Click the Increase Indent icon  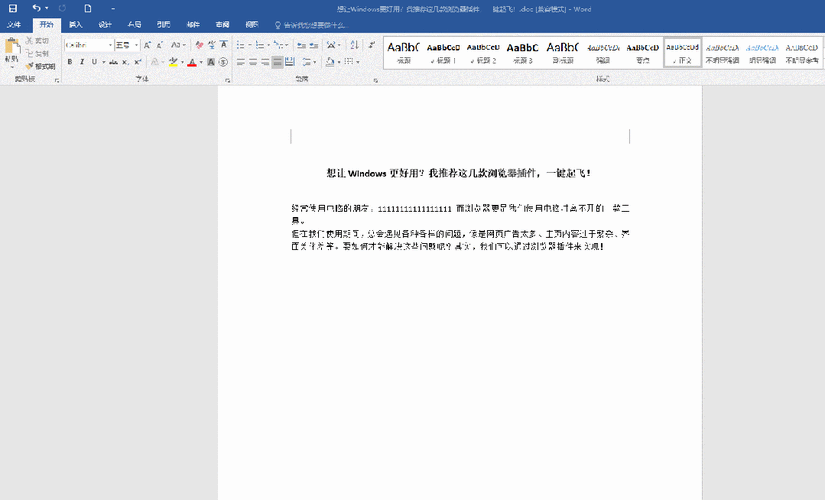[x=314, y=45]
